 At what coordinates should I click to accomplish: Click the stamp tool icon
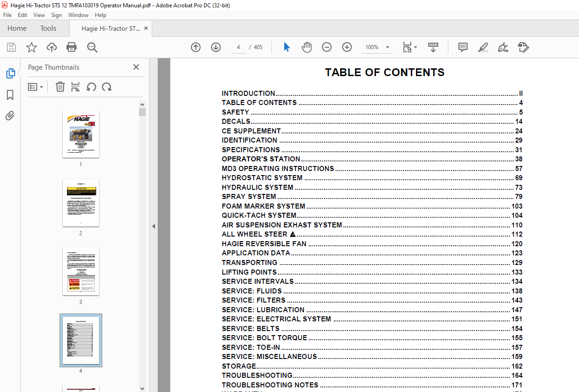click(523, 47)
